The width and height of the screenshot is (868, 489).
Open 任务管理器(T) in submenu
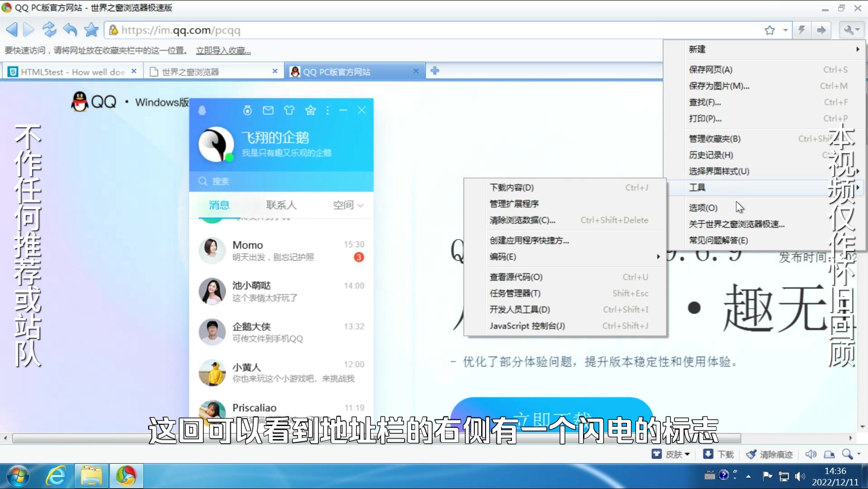click(x=565, y=293)
